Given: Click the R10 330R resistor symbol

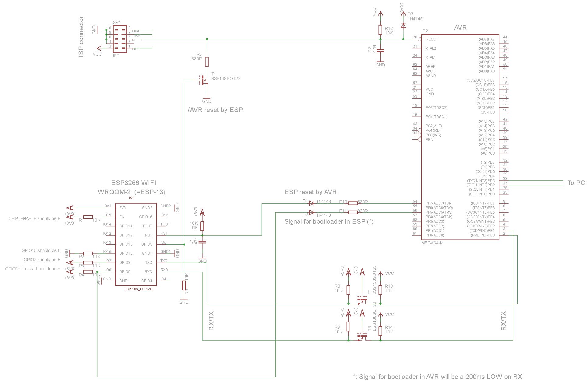Looking at the screenshot, I should click(353, 203).
